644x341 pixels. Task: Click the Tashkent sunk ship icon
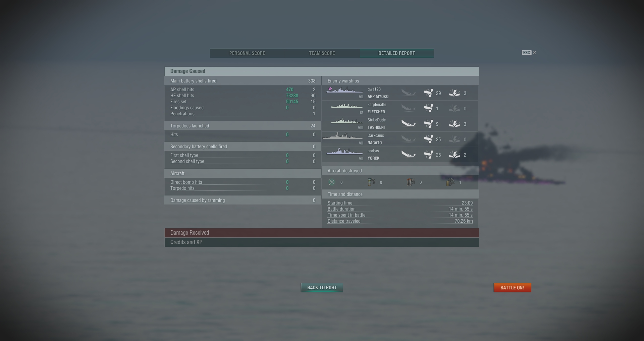pos(409,124)
